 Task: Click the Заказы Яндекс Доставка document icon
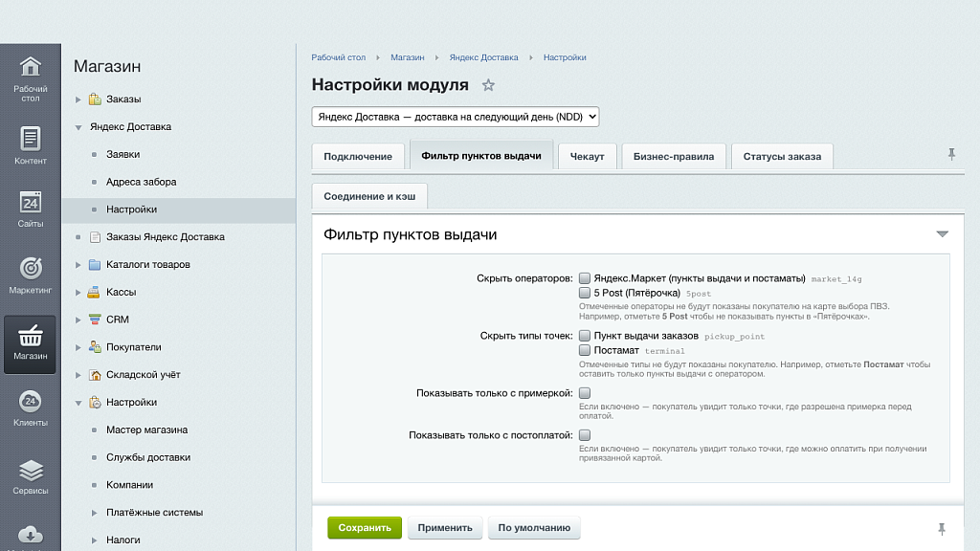[x=95, y=237]
